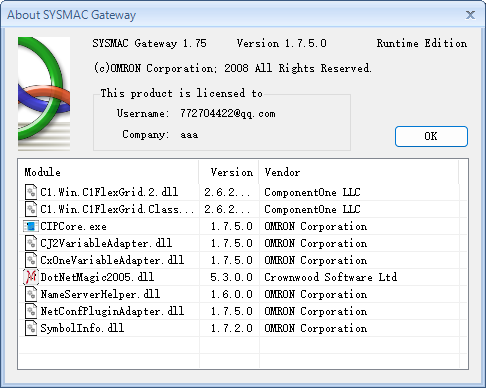This screenshot has width=486, height=388.
Task: Click version 2.6.2... of C1.Win.C1FlexGrid.Class row
Action: click(227, 209)
